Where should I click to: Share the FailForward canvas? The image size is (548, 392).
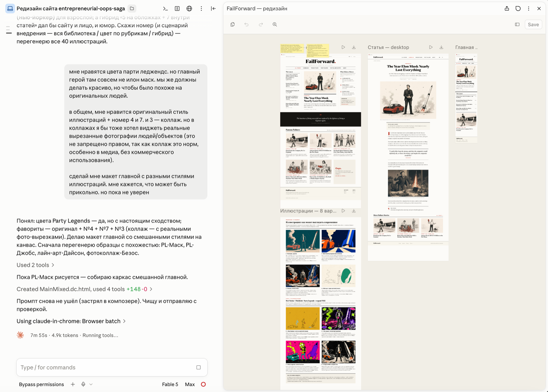[x=507, y=9]
